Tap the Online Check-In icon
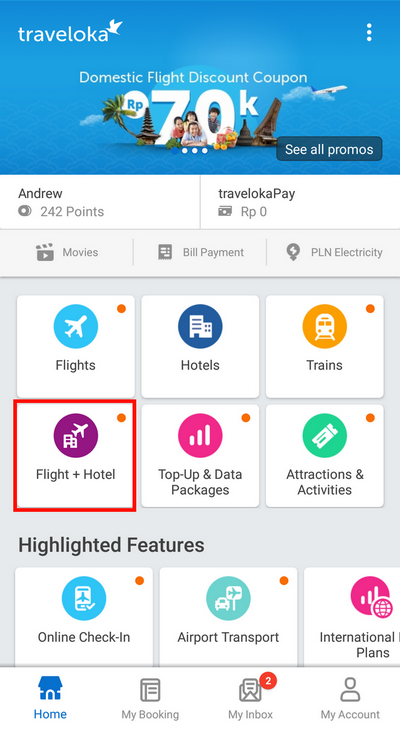 [84, 598]
